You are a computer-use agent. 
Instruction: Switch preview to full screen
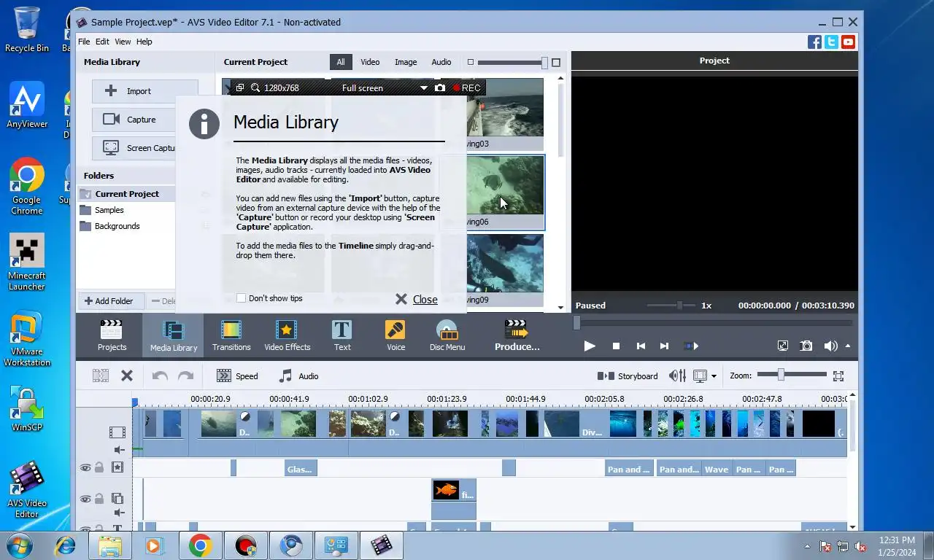[782, 346]
